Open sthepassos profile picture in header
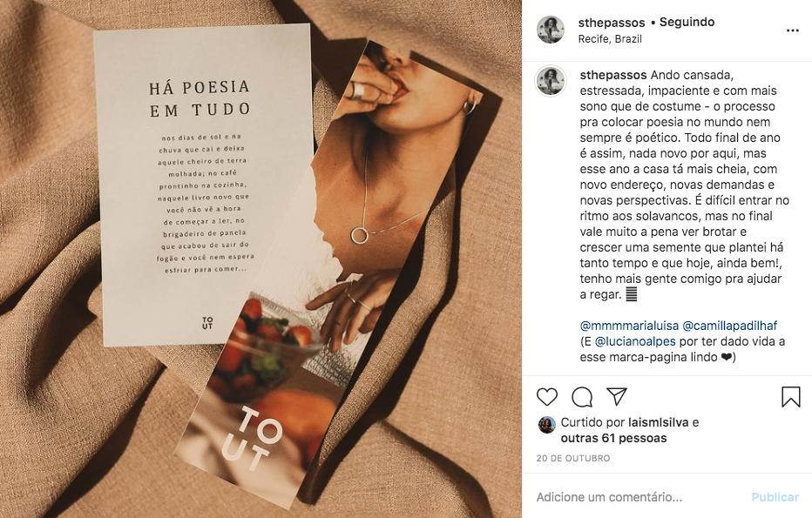The height and width of the screenshot is (518, 812). 551,30
